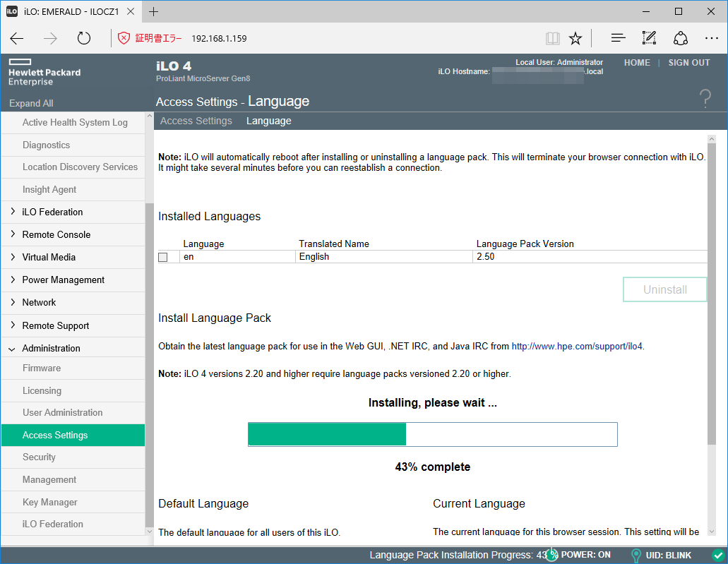The image size is (728, 564).
Task: Click the POWER: ON status text
Action: [585, 555]
